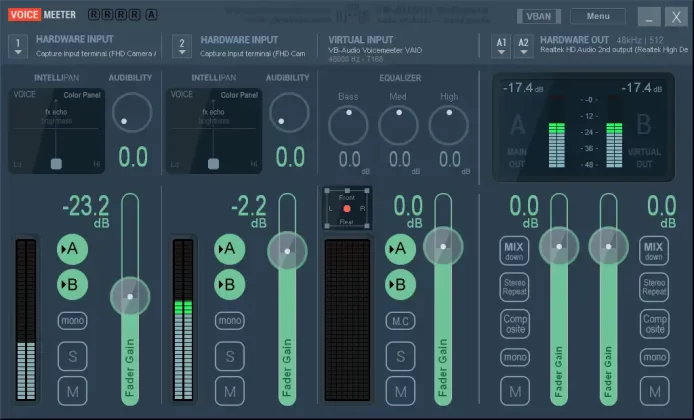Click the Virtual Out B level meter
This screenshot has height=420, width=694.
(x=614, y=131)
